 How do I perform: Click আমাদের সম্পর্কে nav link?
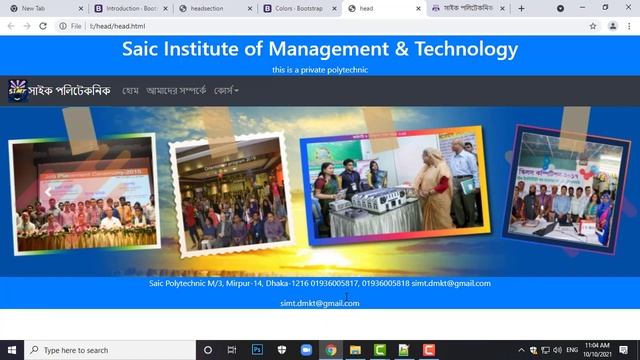click(176, 91)
